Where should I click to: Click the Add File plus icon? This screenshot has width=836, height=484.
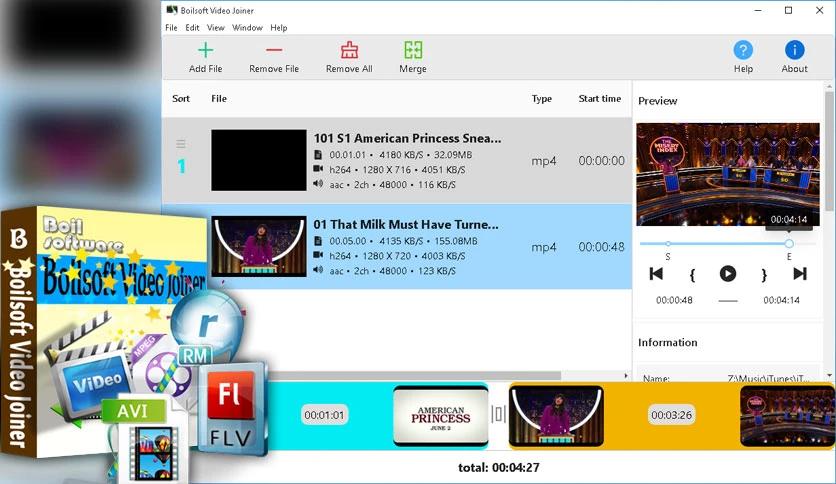click(205, 50)
